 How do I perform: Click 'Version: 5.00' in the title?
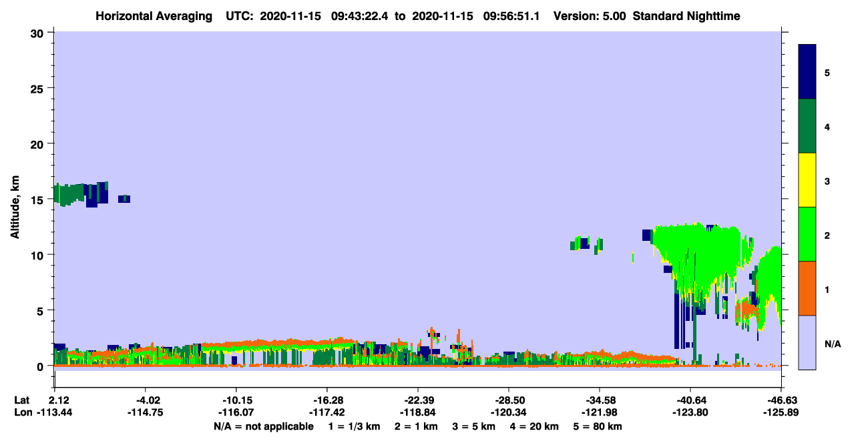[x=590, y=16]
